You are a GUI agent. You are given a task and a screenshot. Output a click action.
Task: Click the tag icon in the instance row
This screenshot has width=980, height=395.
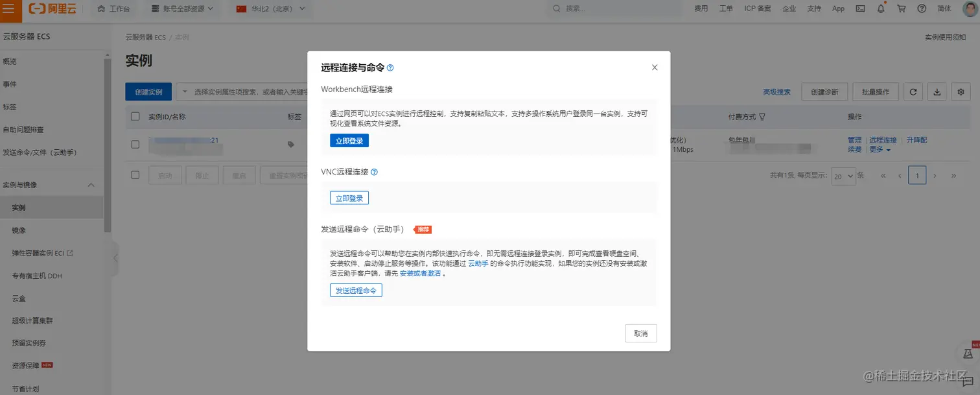291,145
